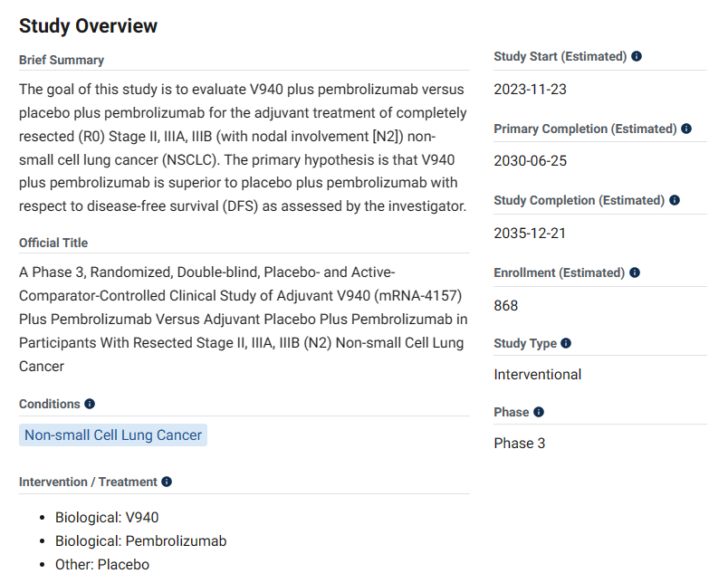Screen dimensions: 728x583
Task: Select the Biological: V940 list item
Action: pos(107,518)
